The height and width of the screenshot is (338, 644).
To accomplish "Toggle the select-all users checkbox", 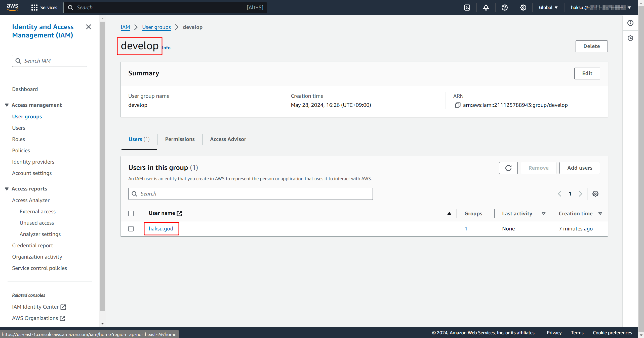I will click(131, 213).
